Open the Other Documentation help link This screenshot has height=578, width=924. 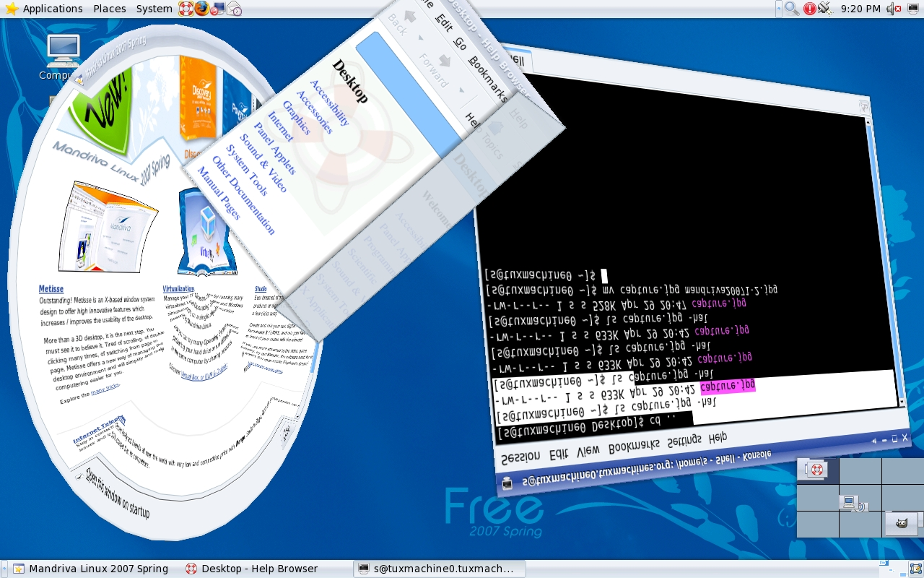pyautogui.click(x=243, y=195)
